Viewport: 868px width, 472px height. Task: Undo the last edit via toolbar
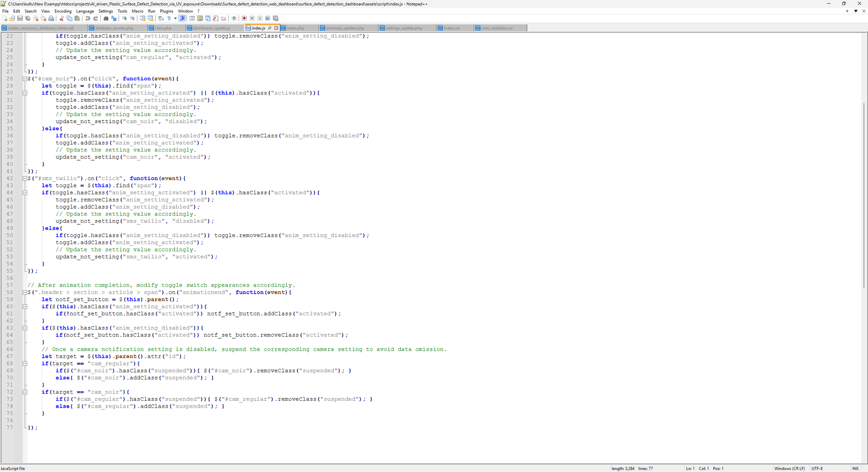point(88,18)
